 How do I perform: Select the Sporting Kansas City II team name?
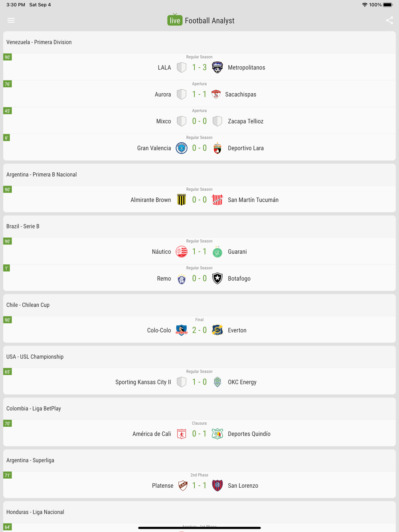143,382
